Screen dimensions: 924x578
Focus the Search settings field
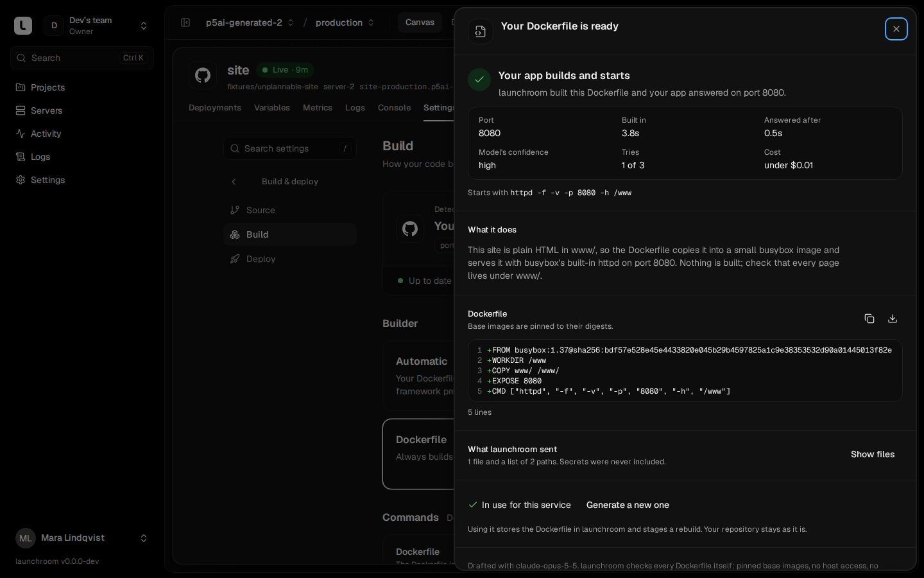(290, 148)
